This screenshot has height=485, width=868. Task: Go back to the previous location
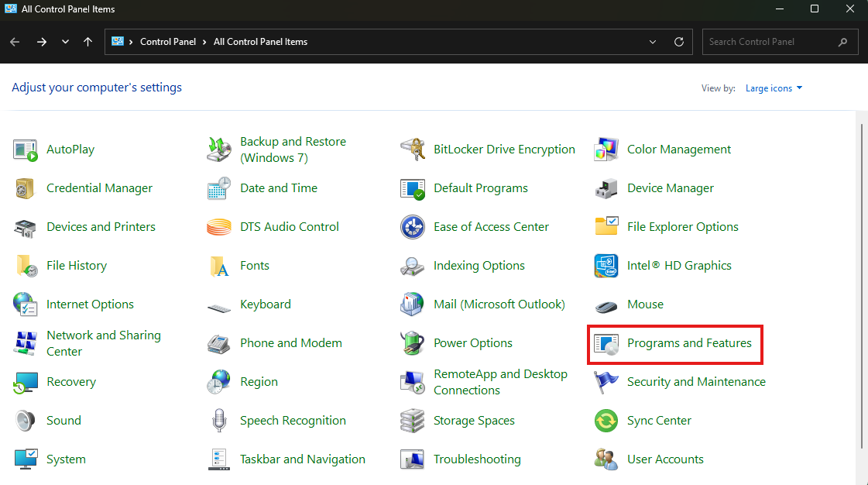pyautogui.click(x=15, y=42)
